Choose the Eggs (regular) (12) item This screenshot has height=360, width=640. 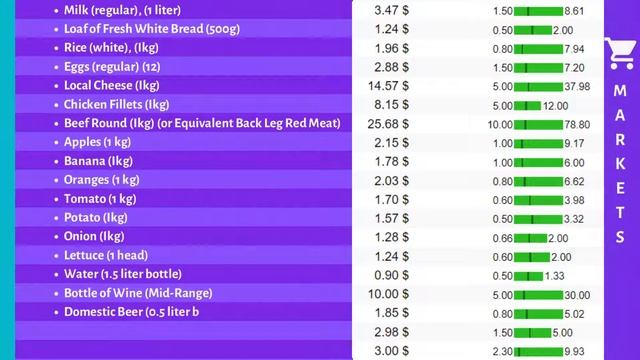(x=112, y=67)
